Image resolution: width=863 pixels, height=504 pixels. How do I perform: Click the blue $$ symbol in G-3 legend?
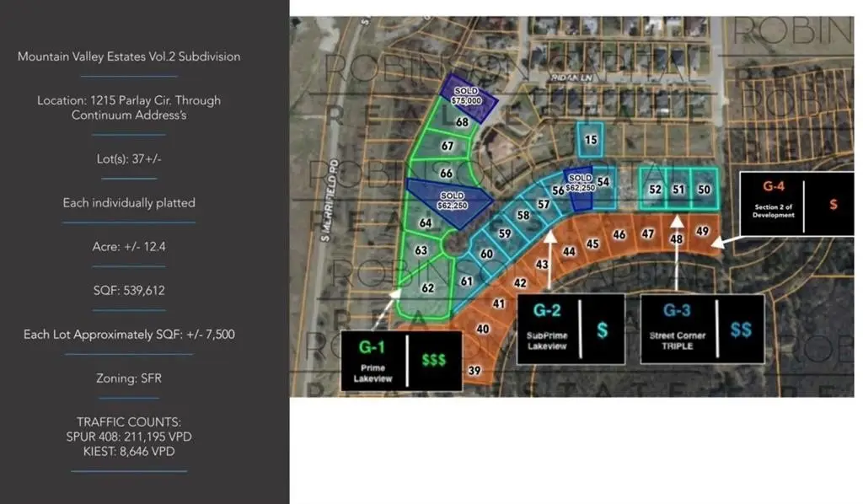tap(741, 330)
